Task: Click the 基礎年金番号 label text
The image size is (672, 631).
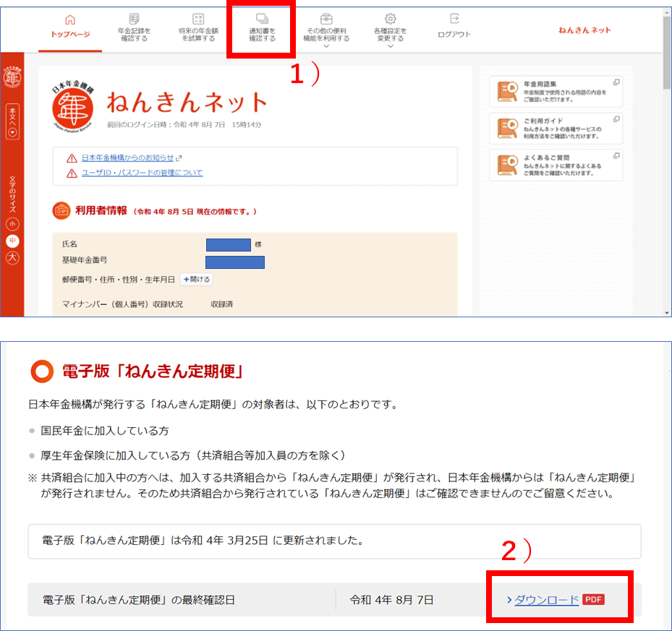Action: [x=85, y=260]
